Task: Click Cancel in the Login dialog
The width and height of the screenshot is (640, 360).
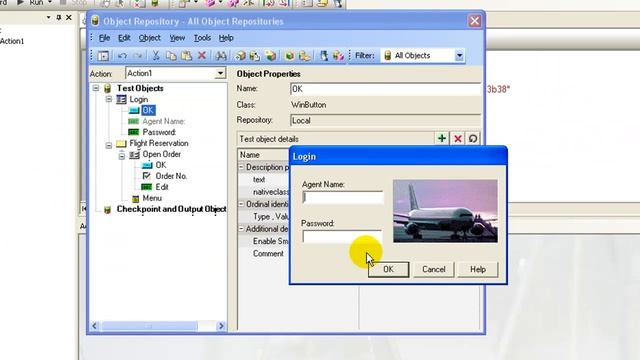Action: click(433, 269)
